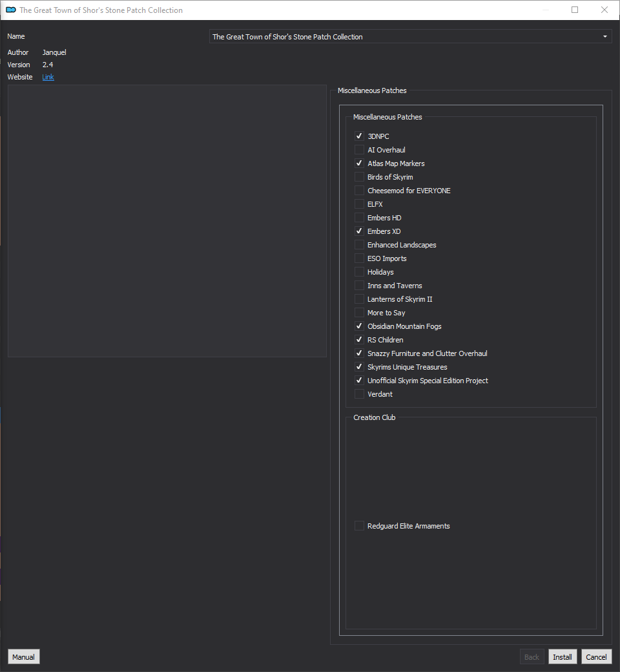Enable Lanterns of Skyrim II patch

tap(359, 299)
